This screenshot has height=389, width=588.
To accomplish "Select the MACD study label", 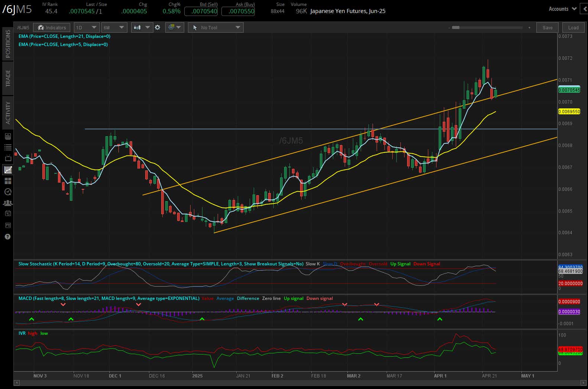I will pos(109,298).
